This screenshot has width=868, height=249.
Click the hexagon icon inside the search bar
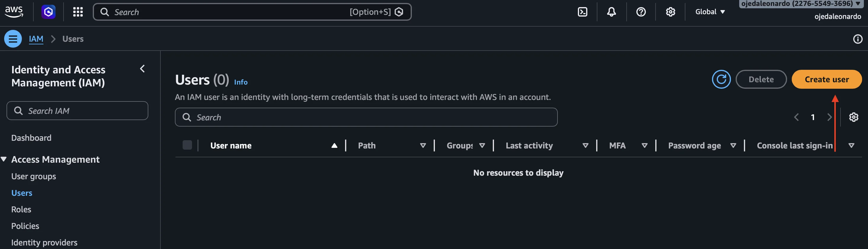click(399, 12)
